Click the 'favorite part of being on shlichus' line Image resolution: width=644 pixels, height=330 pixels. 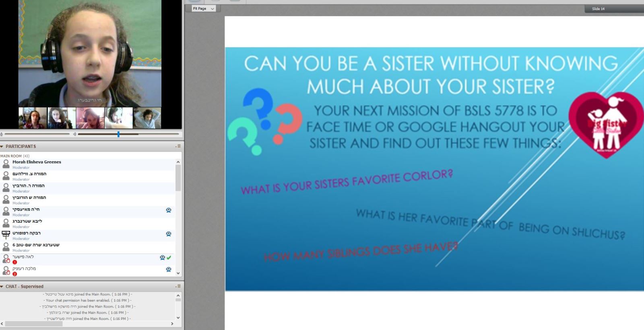pyautogui.click(x=491, y=224)
